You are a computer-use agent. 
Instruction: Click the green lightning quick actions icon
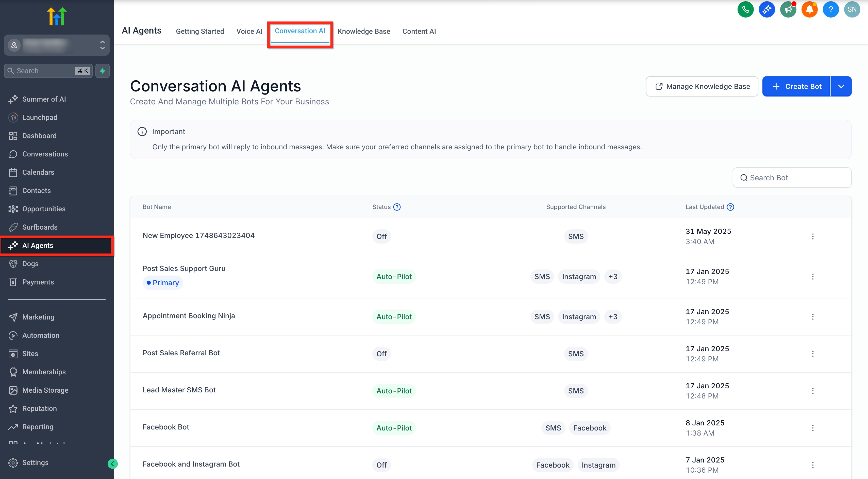pyautogui.click(x=103, y=71)
